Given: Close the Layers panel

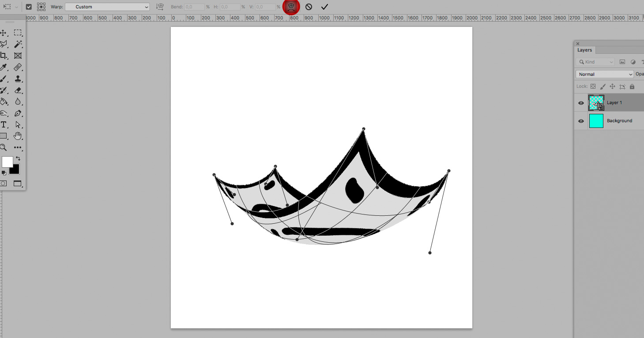Looking at the screenshot, I should coord(578,44).
